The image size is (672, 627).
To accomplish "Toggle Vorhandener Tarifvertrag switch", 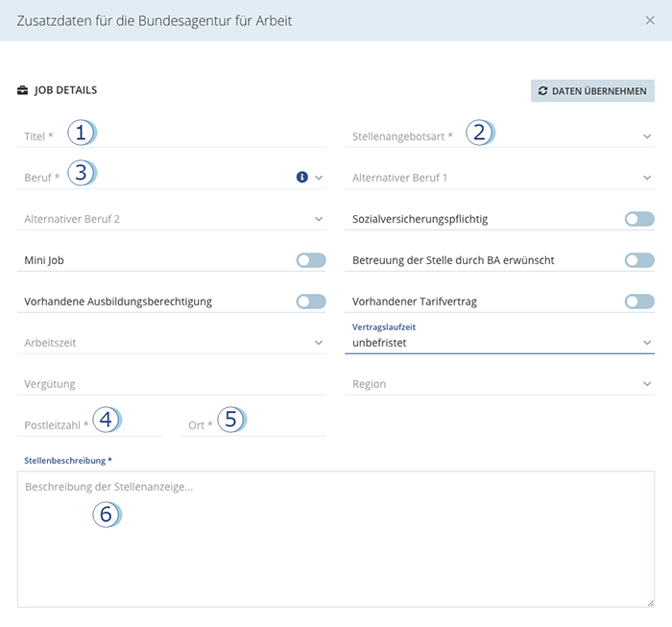I will [x=638, y=301].
